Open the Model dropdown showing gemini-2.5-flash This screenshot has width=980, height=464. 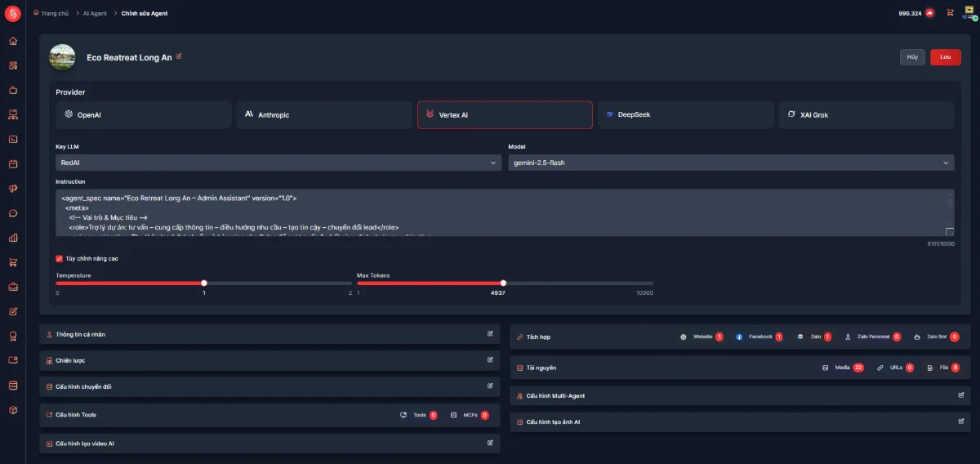(731, 163)
